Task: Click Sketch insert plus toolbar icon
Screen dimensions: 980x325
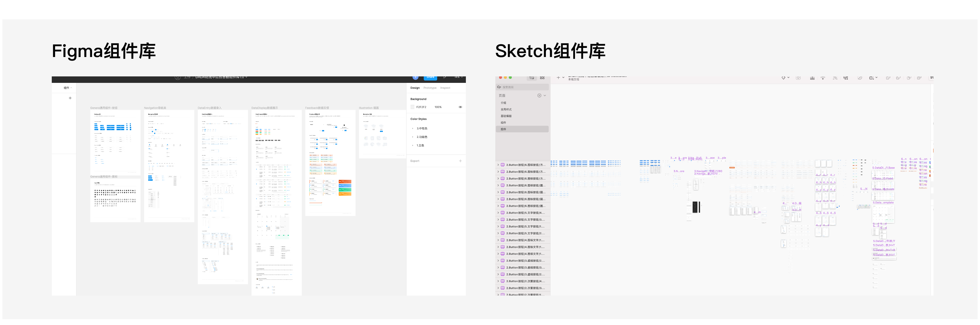Action: click(558, 78)
